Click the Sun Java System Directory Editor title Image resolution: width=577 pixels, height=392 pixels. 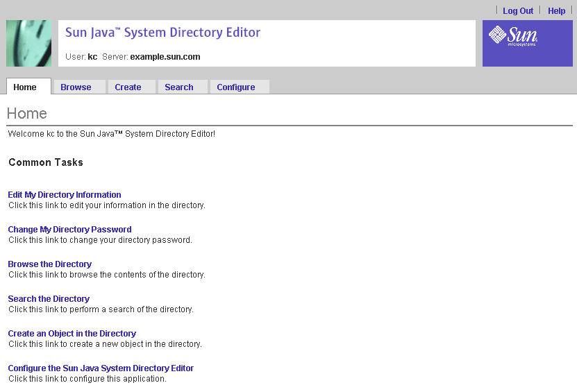(162, 33)
